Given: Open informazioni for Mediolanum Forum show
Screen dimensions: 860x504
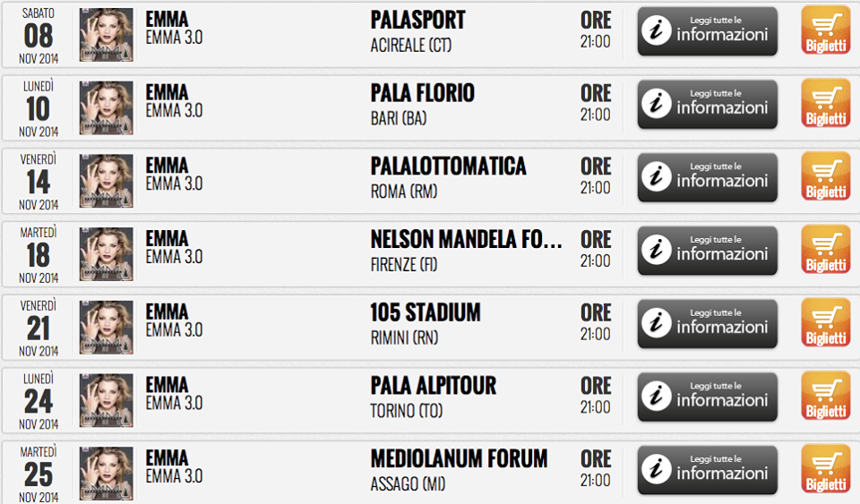Looking at the screenshot, I should tap(707, 471).
